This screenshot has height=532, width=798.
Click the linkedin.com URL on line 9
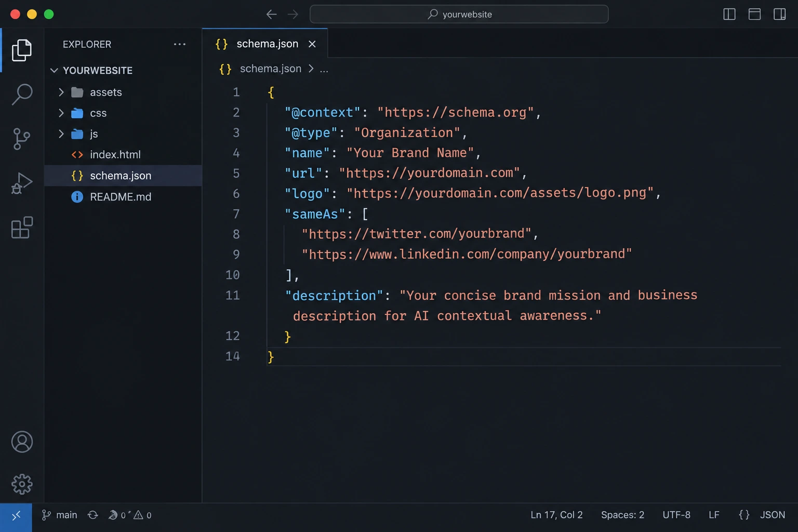pos(467,254)
